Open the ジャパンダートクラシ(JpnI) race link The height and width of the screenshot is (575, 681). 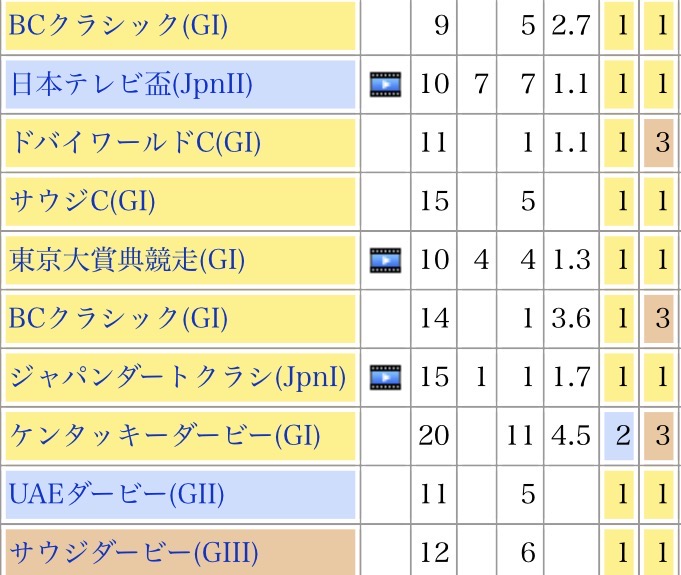point(178,377)
